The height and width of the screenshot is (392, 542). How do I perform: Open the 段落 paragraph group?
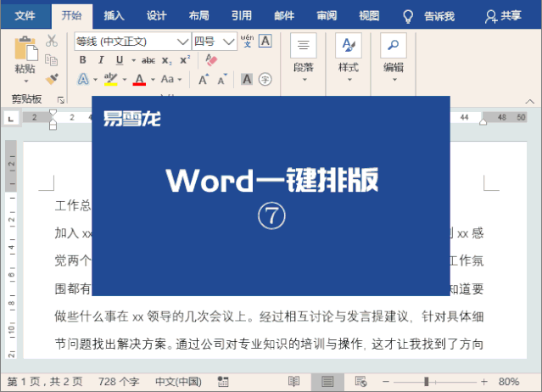pos(303,58)
